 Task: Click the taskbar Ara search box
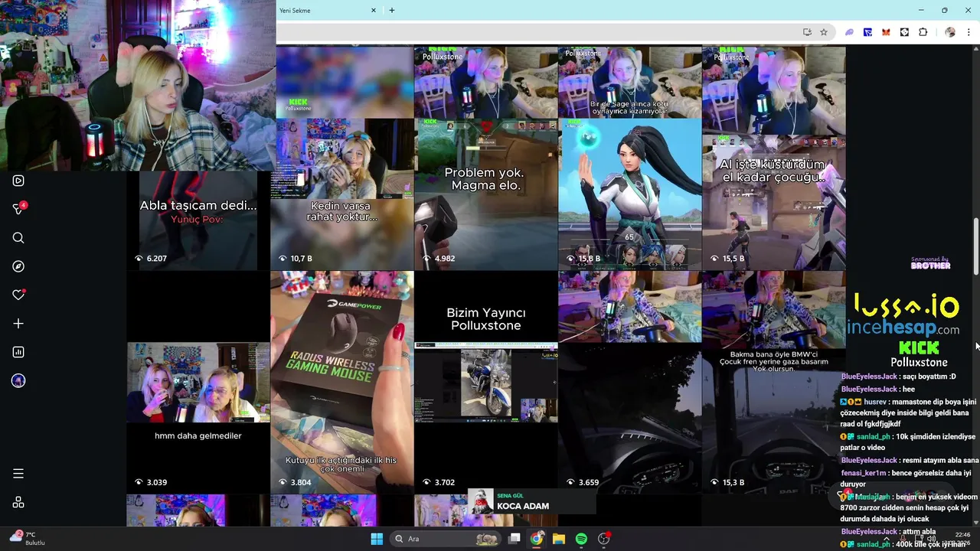click(446, 539)
